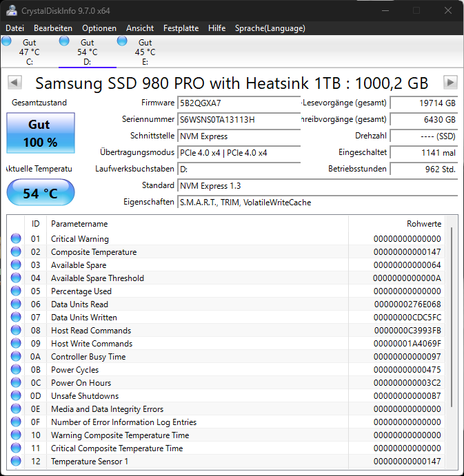Click the S.M.A.R.T. list vertical scrollbar
This screenshot has height=476, width=464.
tap(452, 317)
